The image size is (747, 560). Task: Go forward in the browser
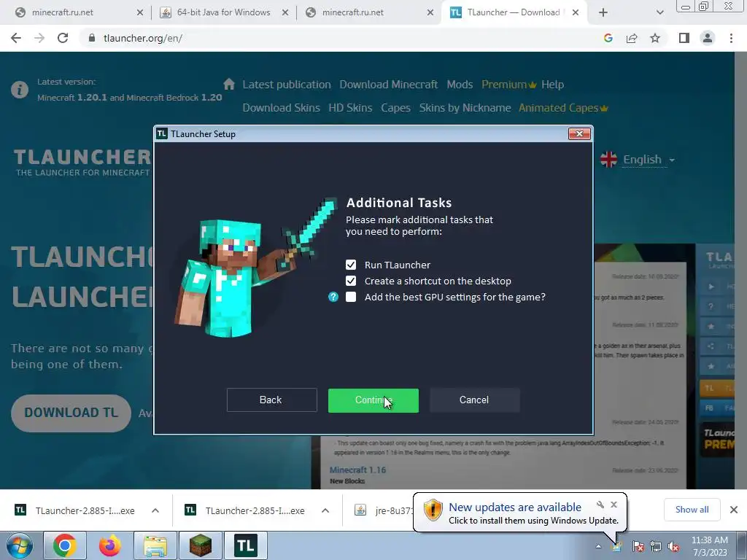point(39,38)
